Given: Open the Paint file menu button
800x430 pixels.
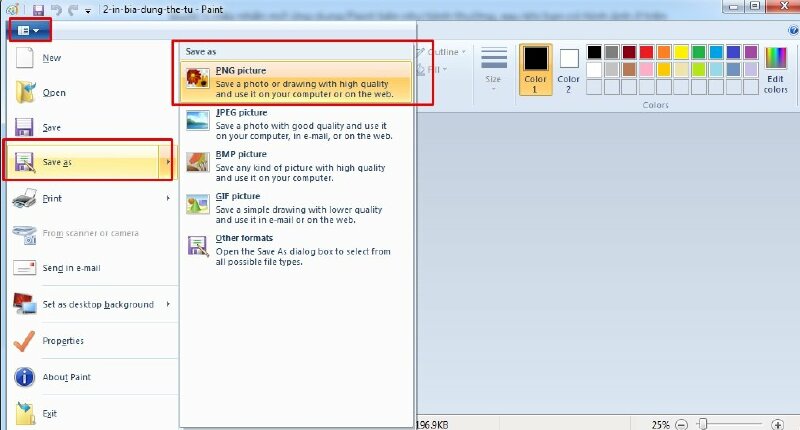Looking at the screenshot, I should click(x=29, y=30).
